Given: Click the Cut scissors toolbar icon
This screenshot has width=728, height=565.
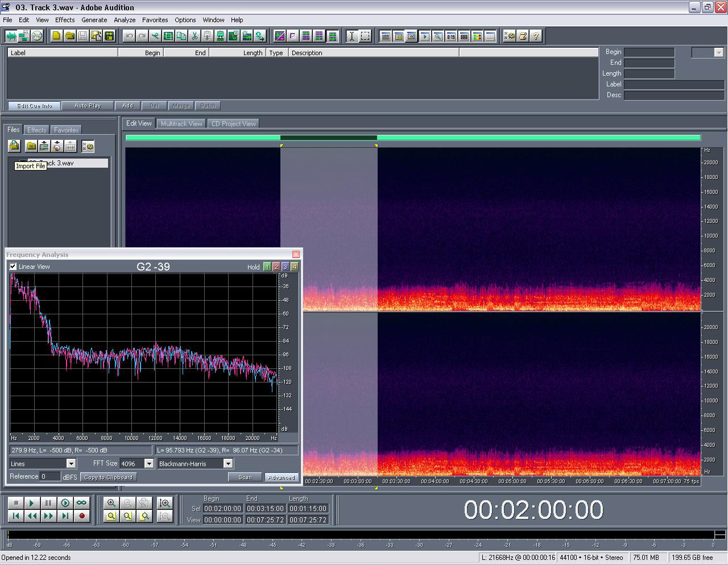Looking at the screenshot, I should [195, 36].
